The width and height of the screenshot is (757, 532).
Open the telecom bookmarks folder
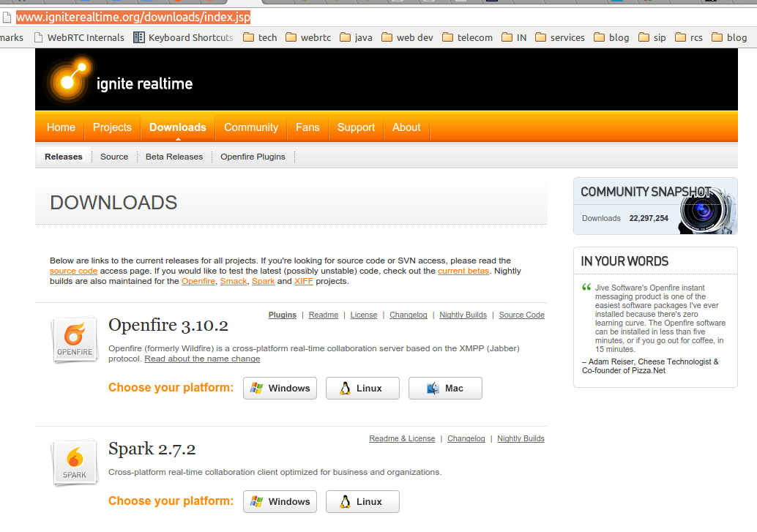point(467,37)
